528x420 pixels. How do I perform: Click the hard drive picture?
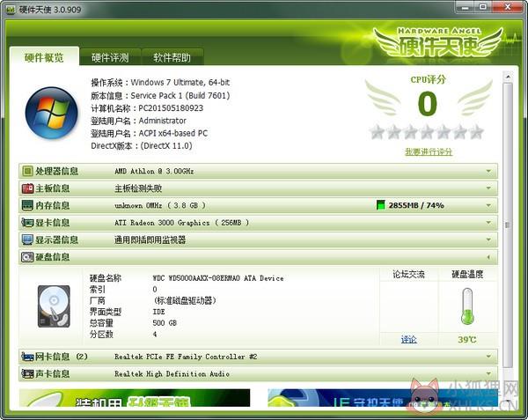click(x=54, y=306)
